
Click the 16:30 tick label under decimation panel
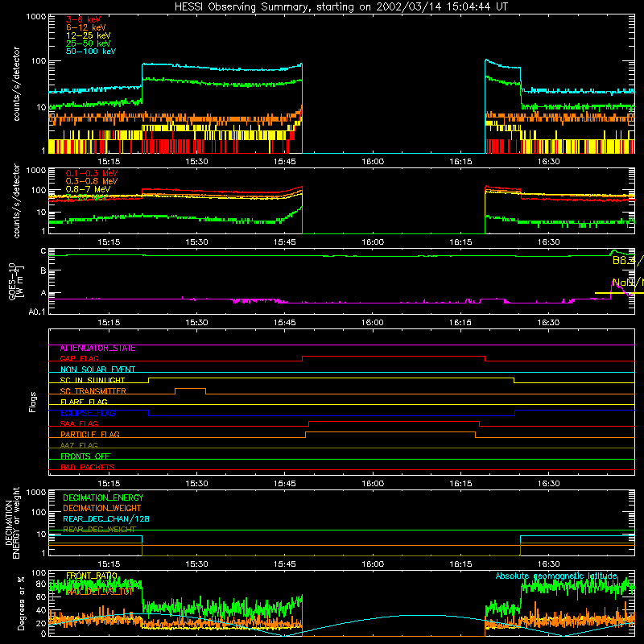pyautogui.click(x=549, y=564)
